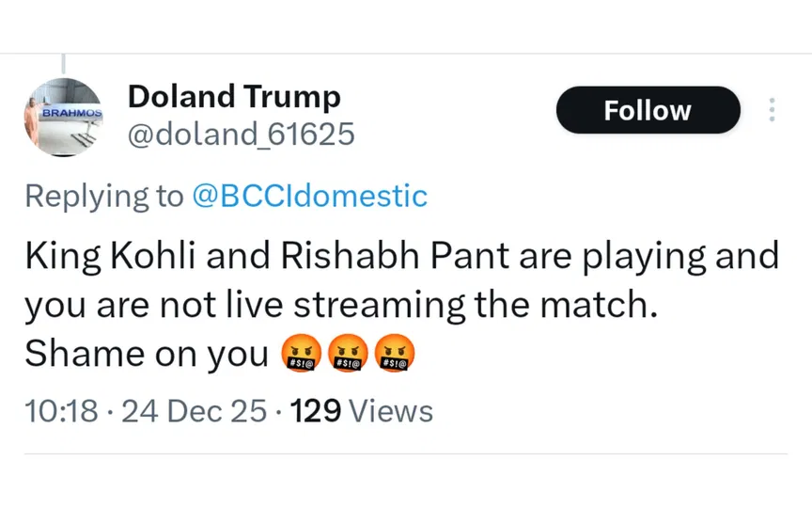Open the @doland_61625 handle link
The image size is (812, 508).
(x=241, y=135)
